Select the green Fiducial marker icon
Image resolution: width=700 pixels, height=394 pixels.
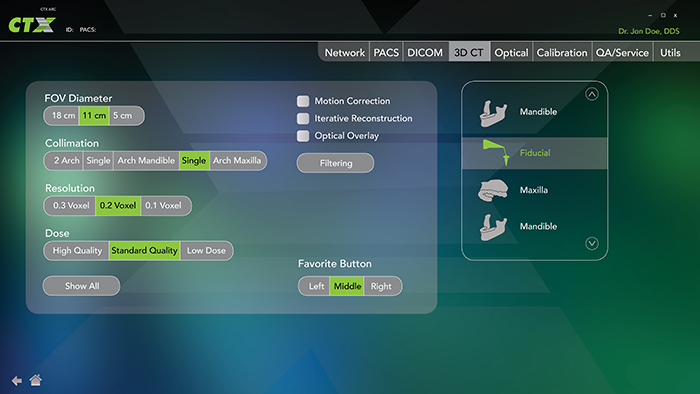click(496, 153)
